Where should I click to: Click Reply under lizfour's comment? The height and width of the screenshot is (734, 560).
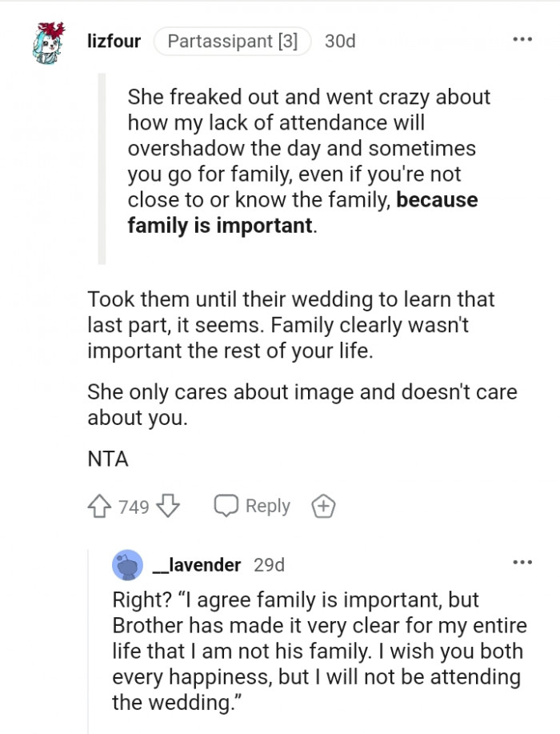[x=269, y=505]
